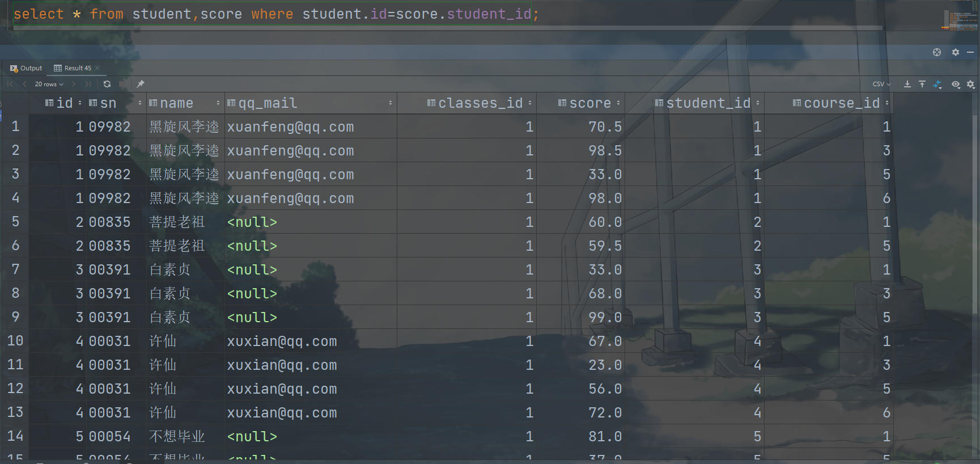Go to the first page of results

pyautogui.click(x=10, y=84)
